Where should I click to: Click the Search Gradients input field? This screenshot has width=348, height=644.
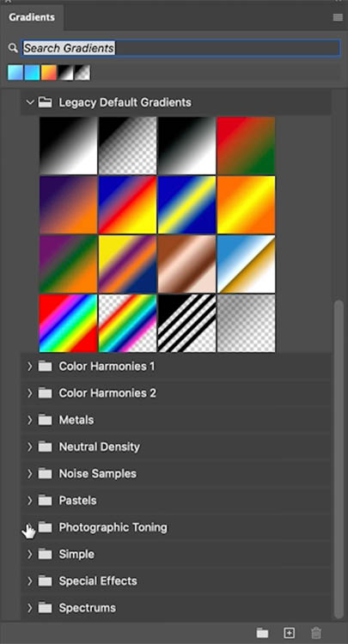180,48
